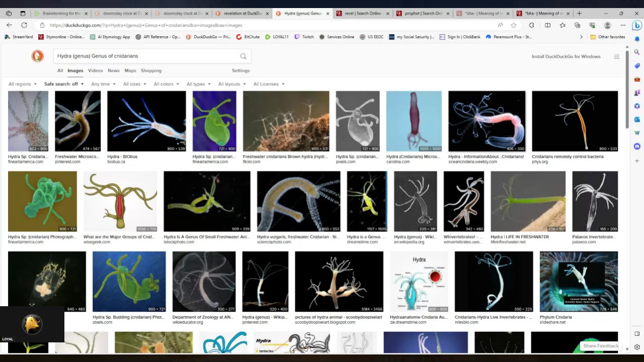The width and height of the screenshot is (644, 362).
Task: Open the sidebar tools briefcase icon
Action: point(637,79)
